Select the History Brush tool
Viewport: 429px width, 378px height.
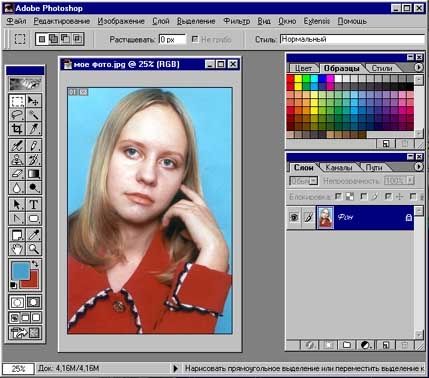click(33, 160)
